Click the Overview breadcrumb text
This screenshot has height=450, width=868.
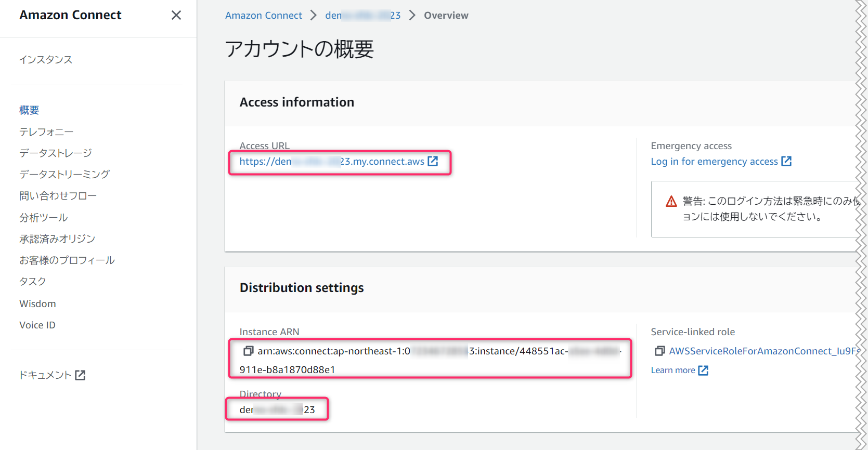pos(446,16)
